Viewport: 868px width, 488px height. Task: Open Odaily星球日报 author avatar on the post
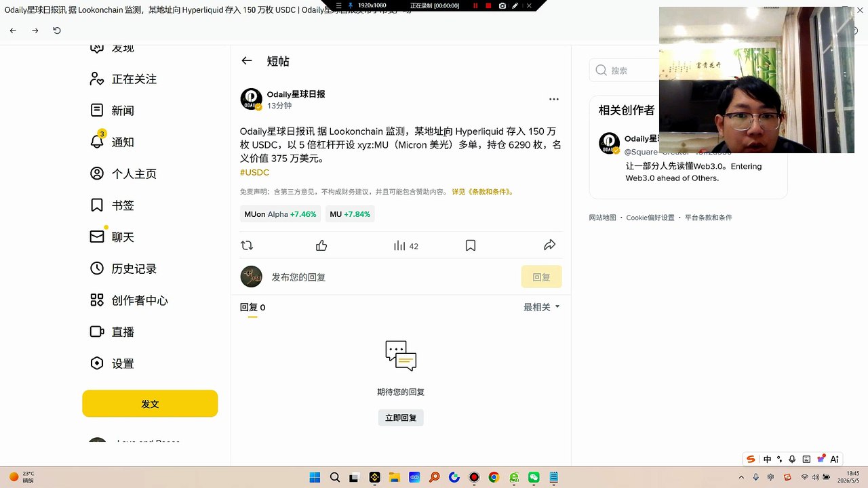pyautogui.click(x=252, y=99)
